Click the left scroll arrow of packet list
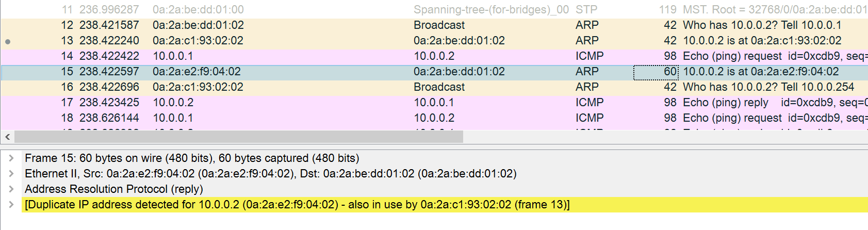 (7, 137)
